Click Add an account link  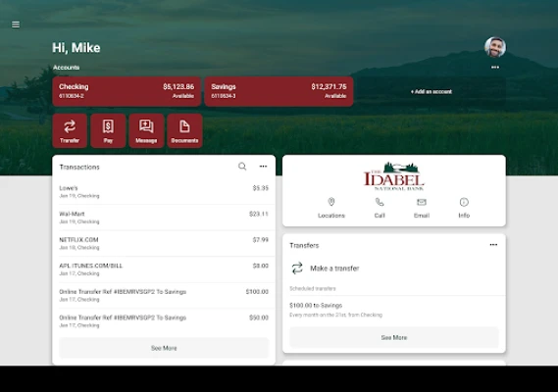[x=431, y=91]
